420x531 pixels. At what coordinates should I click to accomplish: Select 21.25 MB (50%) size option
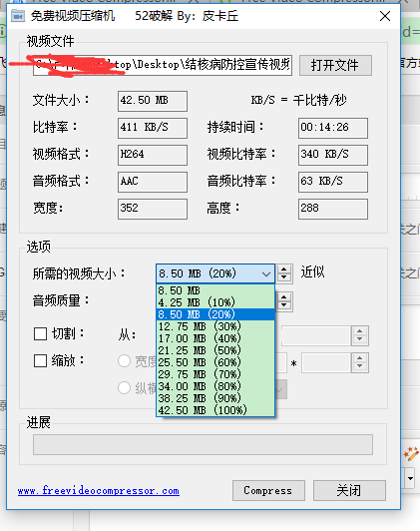(215, 350)
